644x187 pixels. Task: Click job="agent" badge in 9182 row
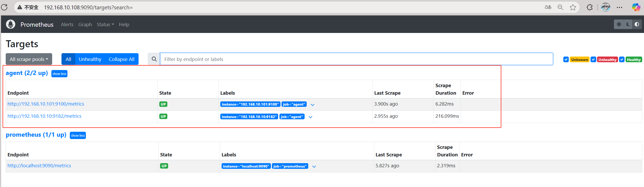[292, 117]
